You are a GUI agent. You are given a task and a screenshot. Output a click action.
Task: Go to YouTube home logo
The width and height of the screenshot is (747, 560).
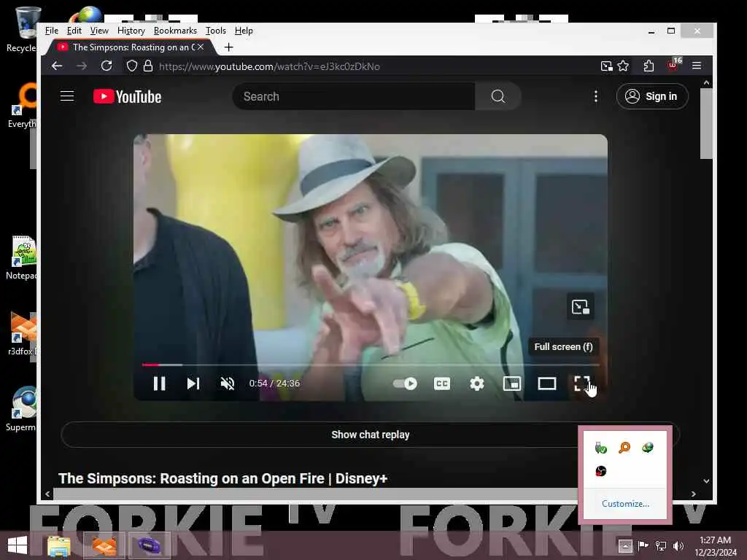click(127, 97)
